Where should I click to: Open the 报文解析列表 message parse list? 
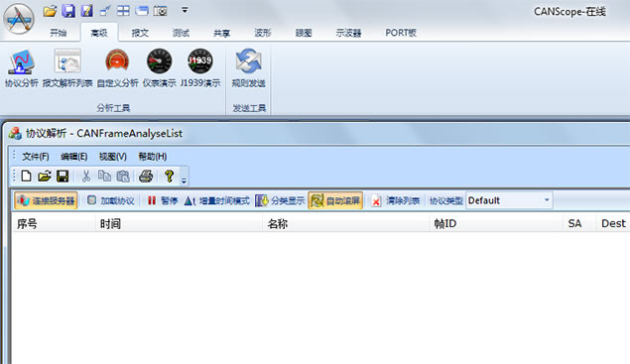(x=67, y=67)
